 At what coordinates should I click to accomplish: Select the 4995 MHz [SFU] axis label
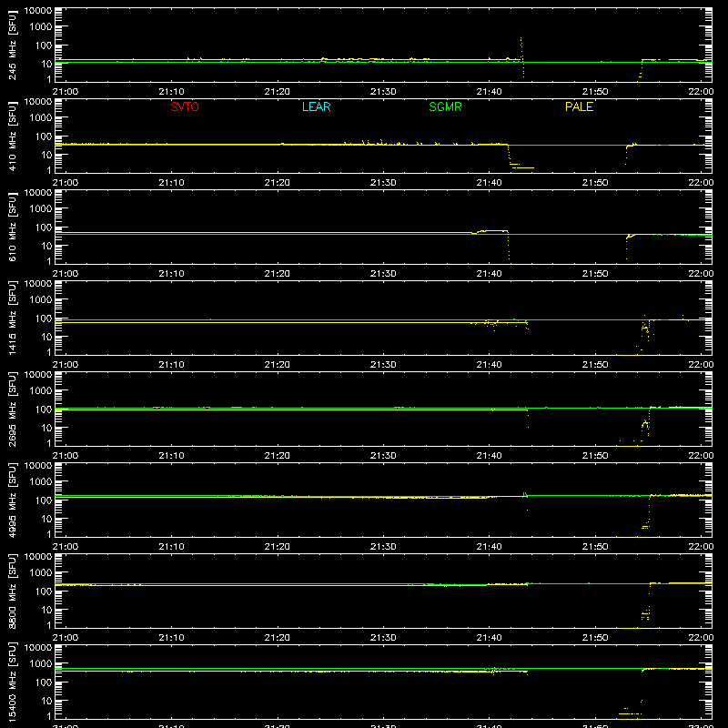[13, 500]
